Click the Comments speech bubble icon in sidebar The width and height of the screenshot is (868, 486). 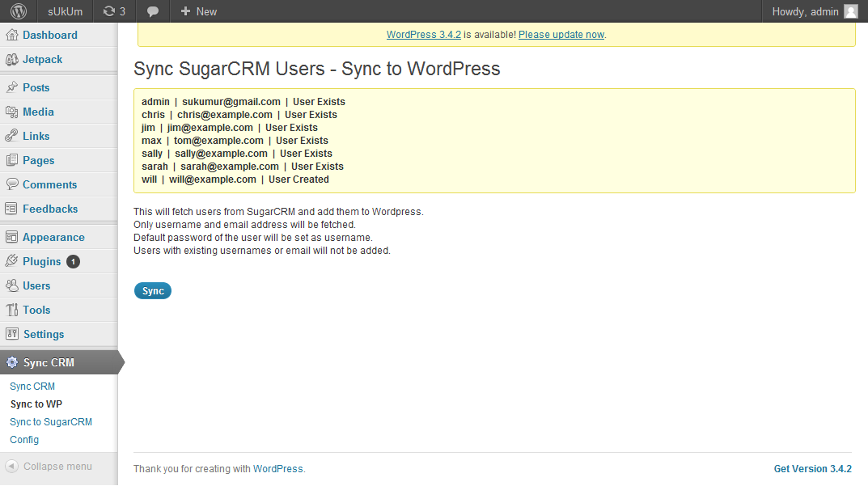point(11,184)
